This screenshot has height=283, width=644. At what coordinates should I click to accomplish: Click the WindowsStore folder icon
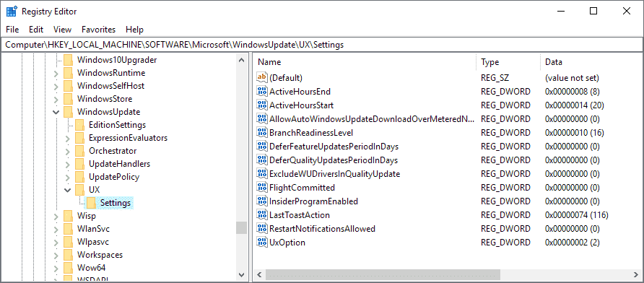point(68,99)
